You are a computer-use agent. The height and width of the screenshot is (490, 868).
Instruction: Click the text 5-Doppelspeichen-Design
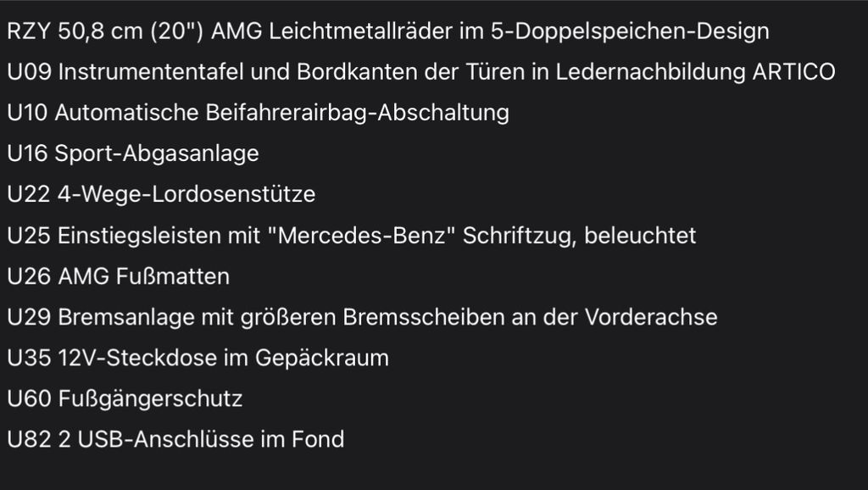pos(630,31)
